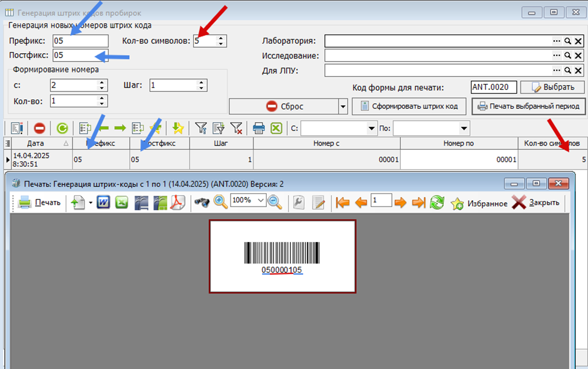Click the page number field in preview
588x369 pixels.
pos(381,201)
